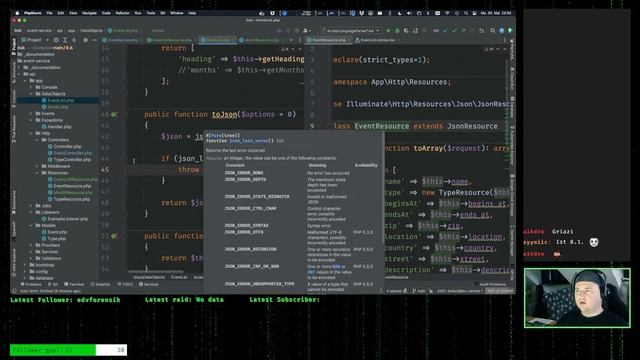Open the File menu in PhpStorm
The image size is (640, 360).
[49, 13]
